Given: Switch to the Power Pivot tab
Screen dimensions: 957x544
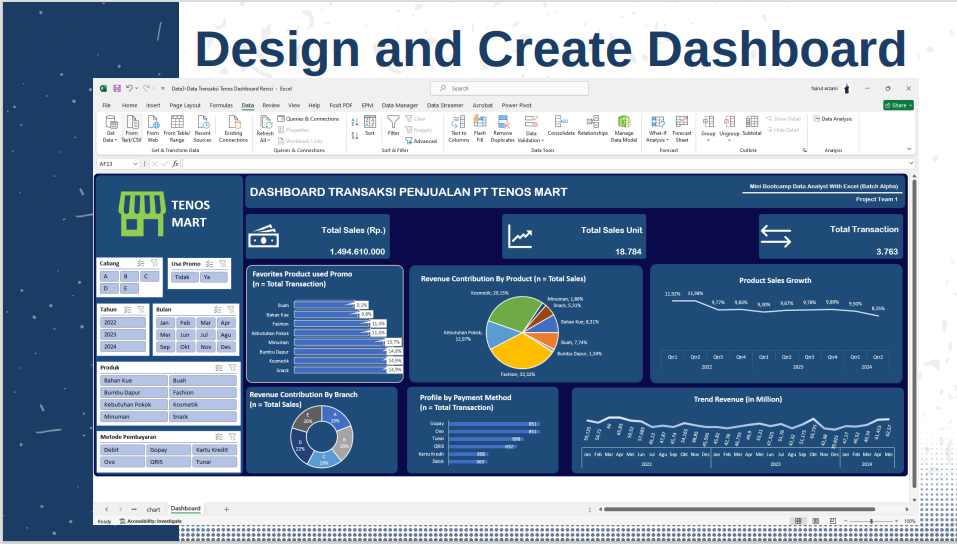Looking at the screenshot, I should (x=516, y=105).
